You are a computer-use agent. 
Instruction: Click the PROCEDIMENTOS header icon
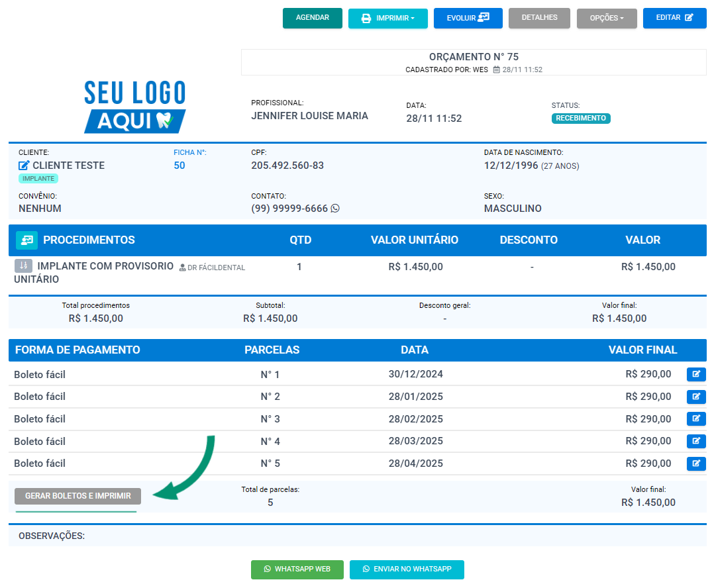[x=27, y=240]
